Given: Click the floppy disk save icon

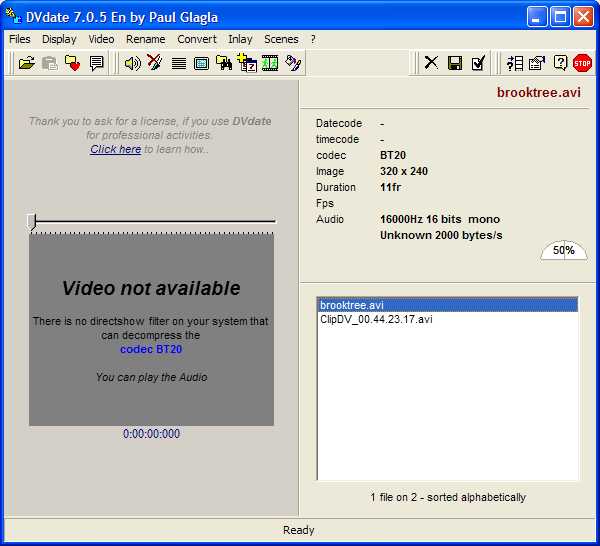Looking at the screenshot, I should click(x=455, y=63).
